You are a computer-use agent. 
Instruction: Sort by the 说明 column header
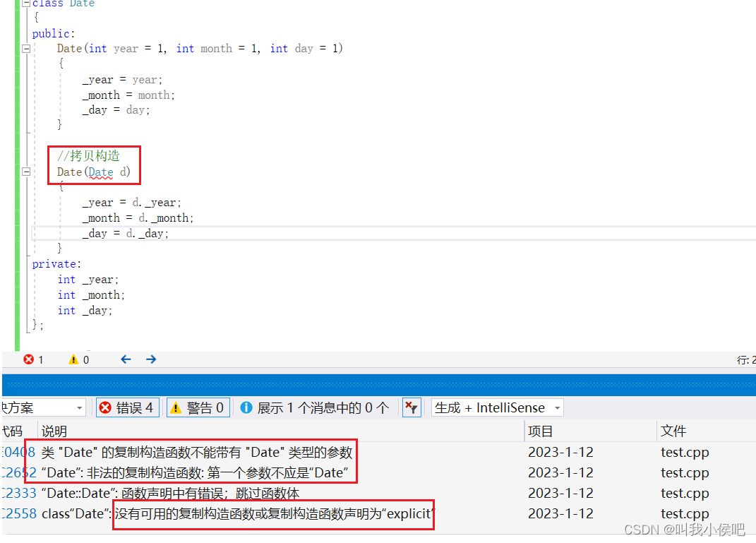pos(54,431)
